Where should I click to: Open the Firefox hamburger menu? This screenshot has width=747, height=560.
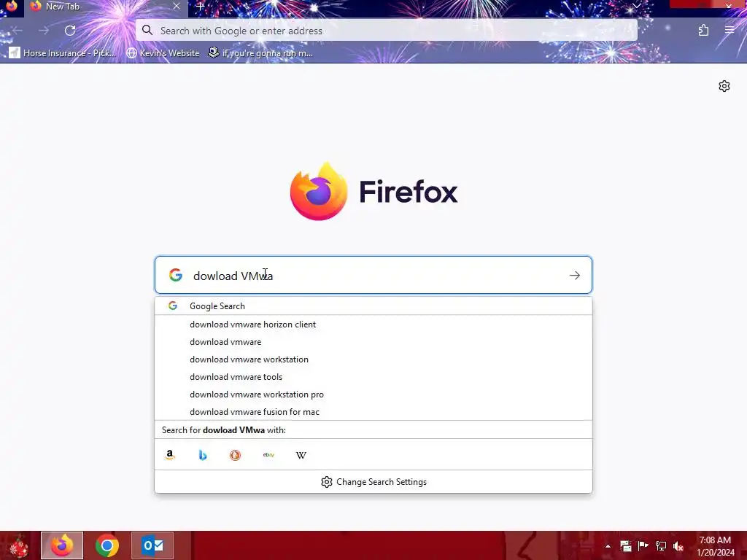pyautogui.click(x=729, y=30)
